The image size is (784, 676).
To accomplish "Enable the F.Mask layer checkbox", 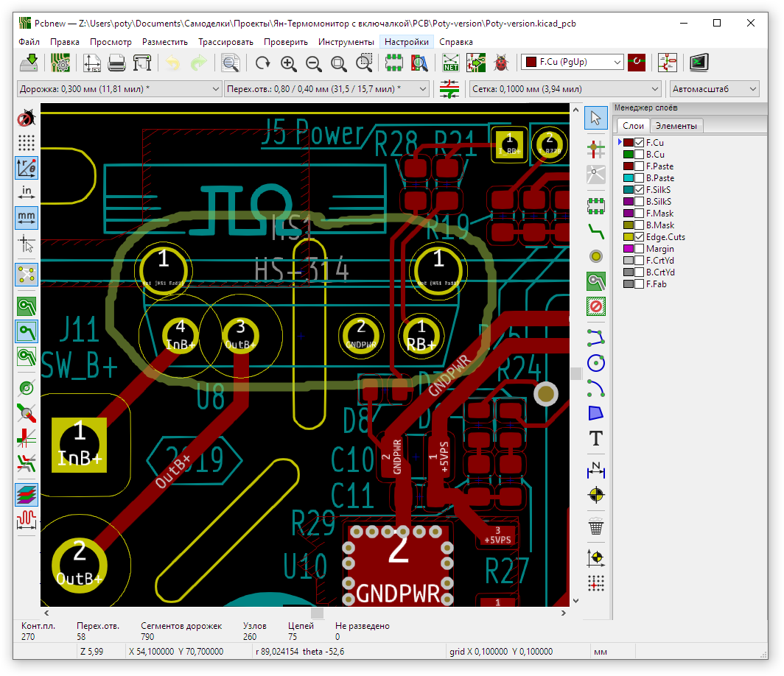I will click(x=640, y=214).
